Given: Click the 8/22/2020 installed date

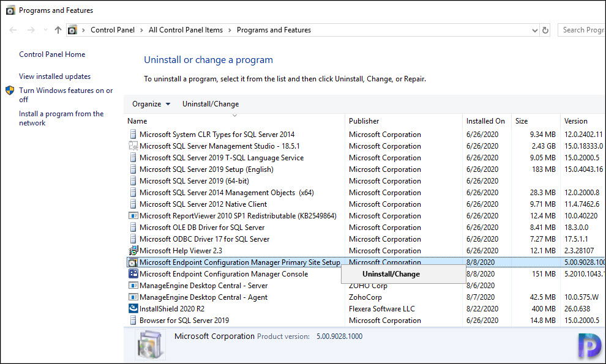Looking at the screenshot, I should coord(482,309).
